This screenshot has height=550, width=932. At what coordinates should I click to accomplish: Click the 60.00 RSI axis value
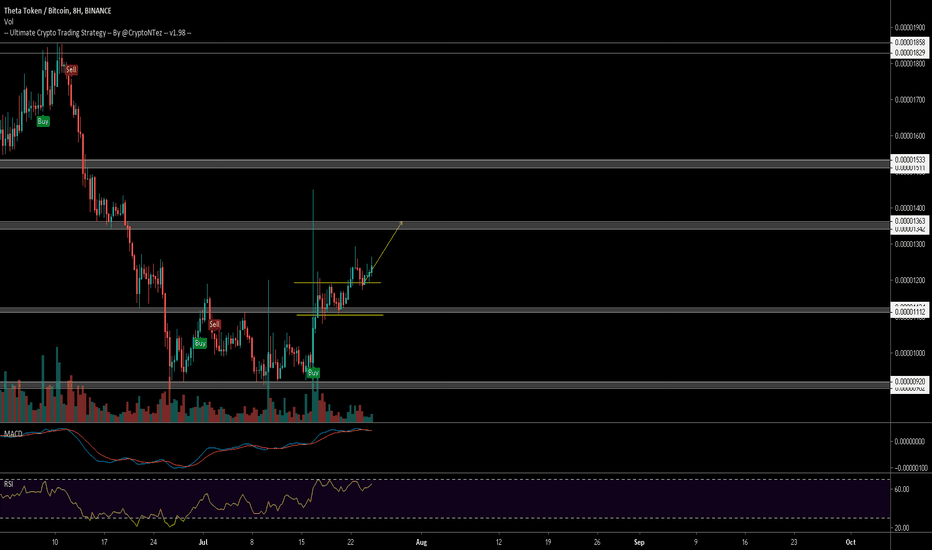click(902, 489)
